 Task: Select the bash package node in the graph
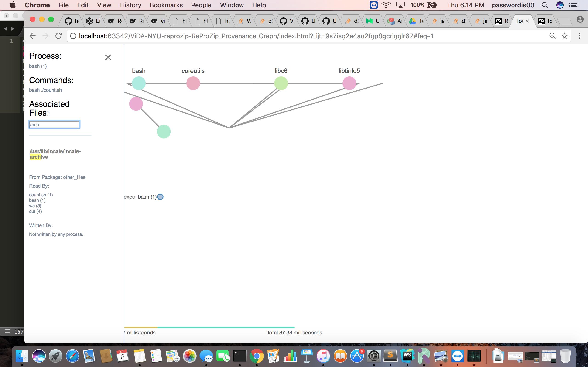click(138, 83)
